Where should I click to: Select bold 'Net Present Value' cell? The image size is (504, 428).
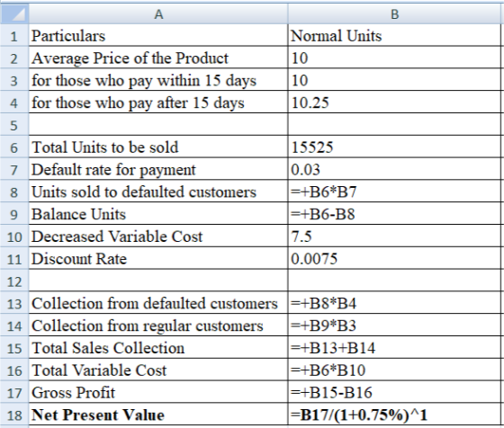tap(158, 415)
